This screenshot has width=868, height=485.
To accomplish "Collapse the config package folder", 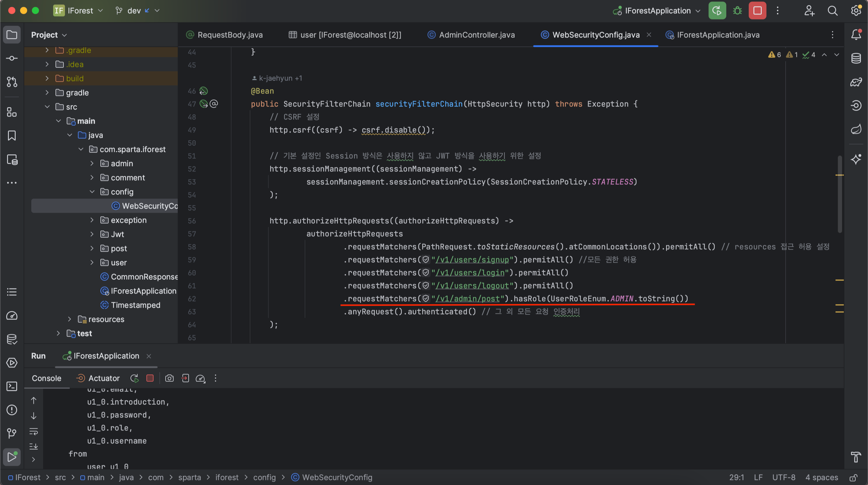I will pos(92,192).
